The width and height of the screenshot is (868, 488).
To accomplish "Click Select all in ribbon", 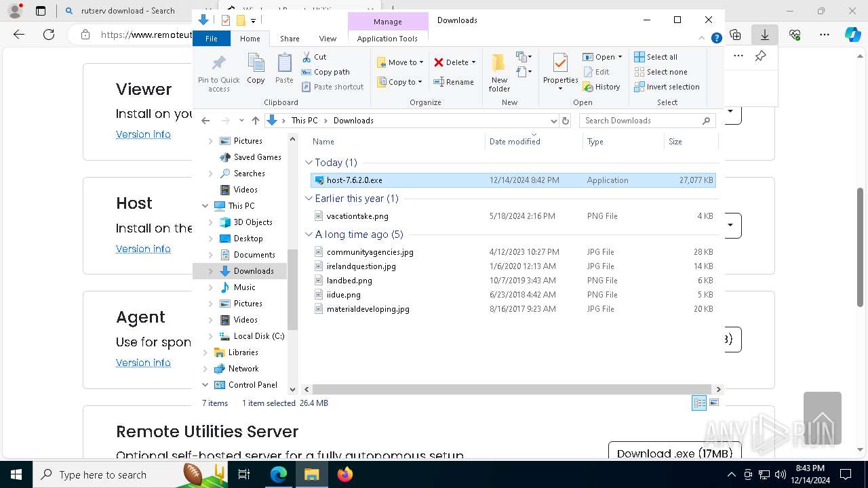I will click(656, 57).
